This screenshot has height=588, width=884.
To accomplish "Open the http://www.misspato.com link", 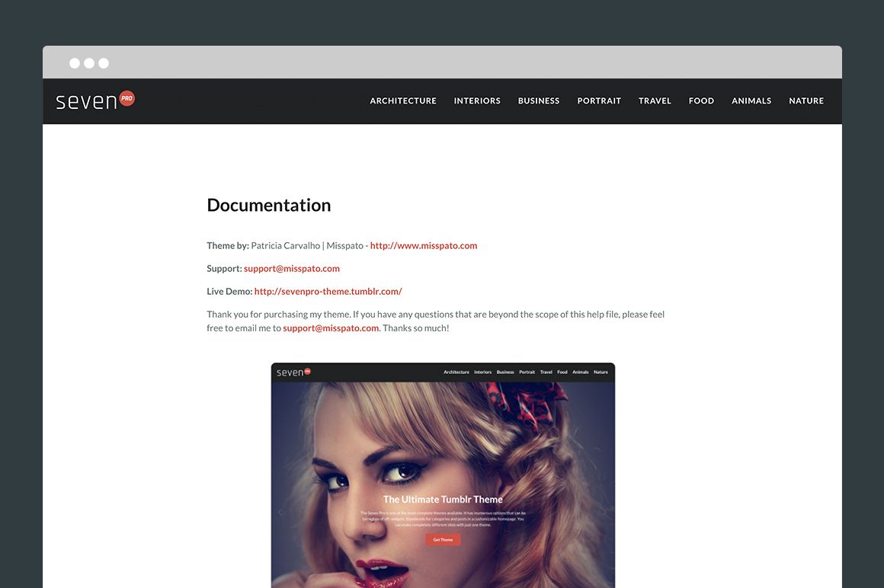I will pos(424,245).
